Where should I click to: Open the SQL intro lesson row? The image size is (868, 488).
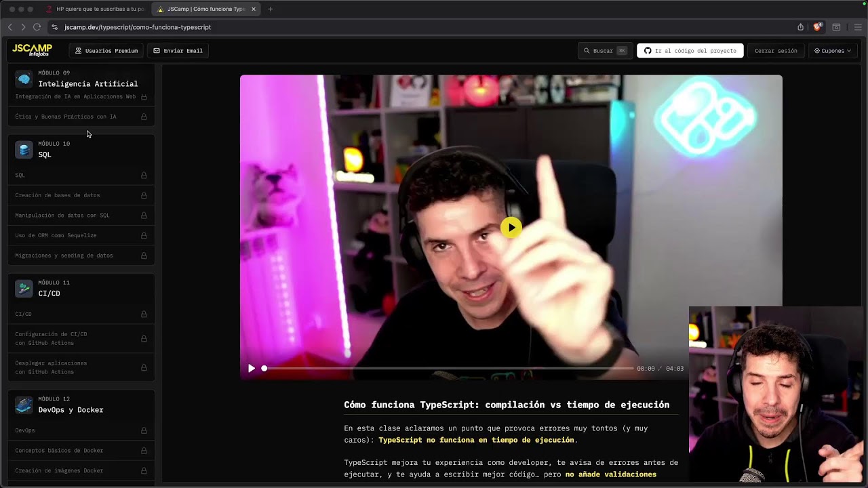pyautogui.click(x=81, y=175)
